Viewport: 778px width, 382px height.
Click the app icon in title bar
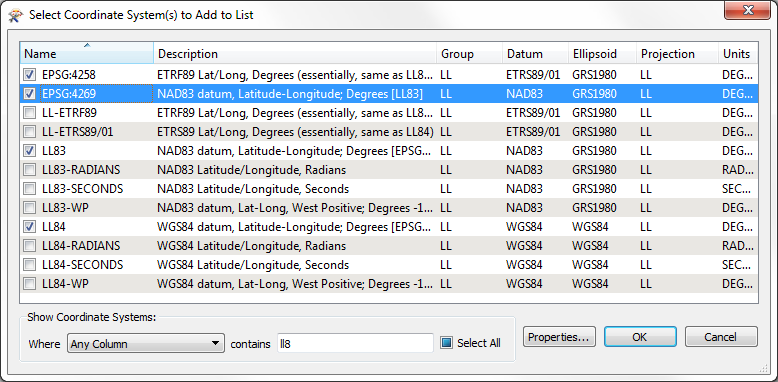point(16,15)
